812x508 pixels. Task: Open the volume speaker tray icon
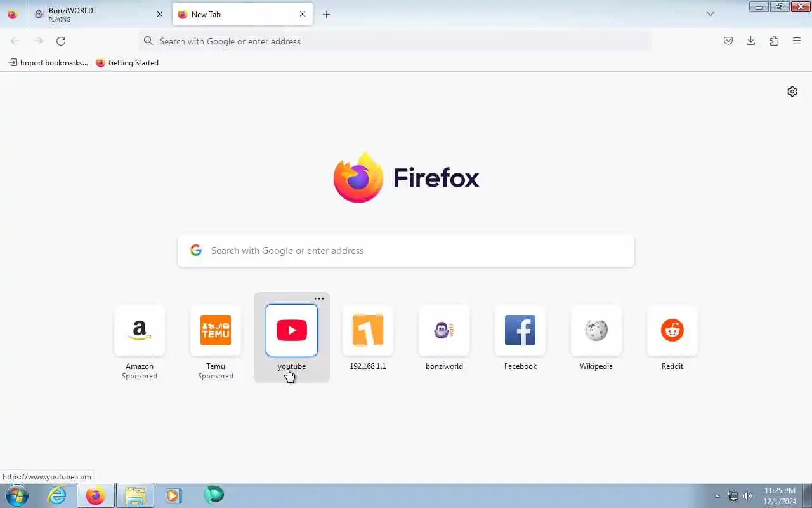click(747, 496)
